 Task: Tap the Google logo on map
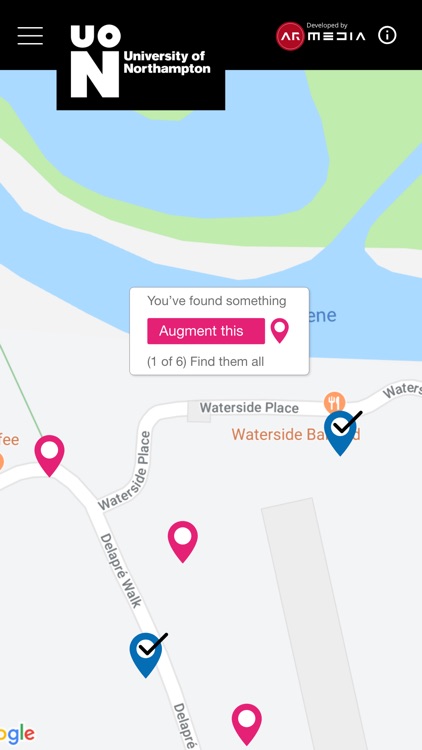coord(17,734)
